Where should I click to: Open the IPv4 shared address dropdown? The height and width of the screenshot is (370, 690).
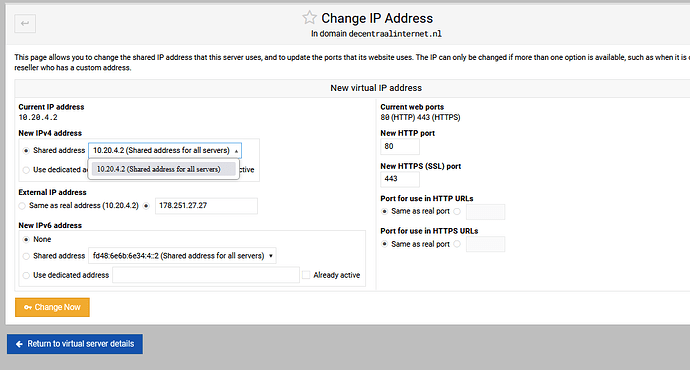pos(165,150)
